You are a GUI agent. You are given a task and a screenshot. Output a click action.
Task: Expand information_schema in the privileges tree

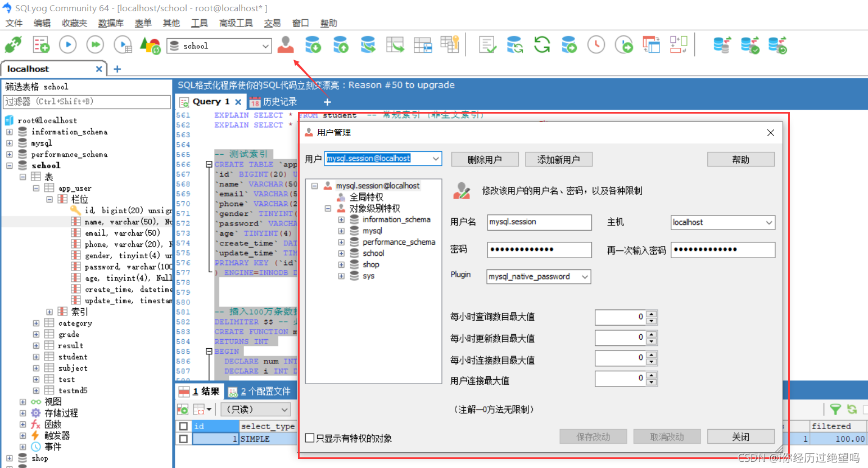[341, 220]
